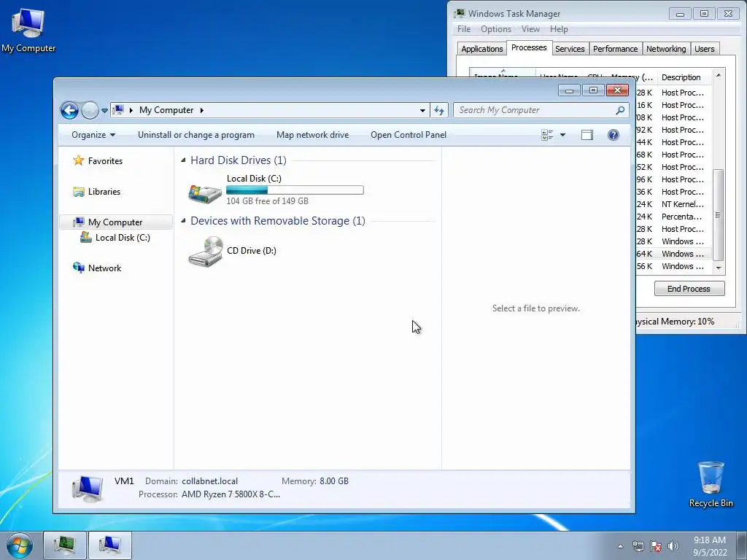This screenshot has height=560, width=747.
Task: Open the view options dropdown arrow
Action: 562,135
